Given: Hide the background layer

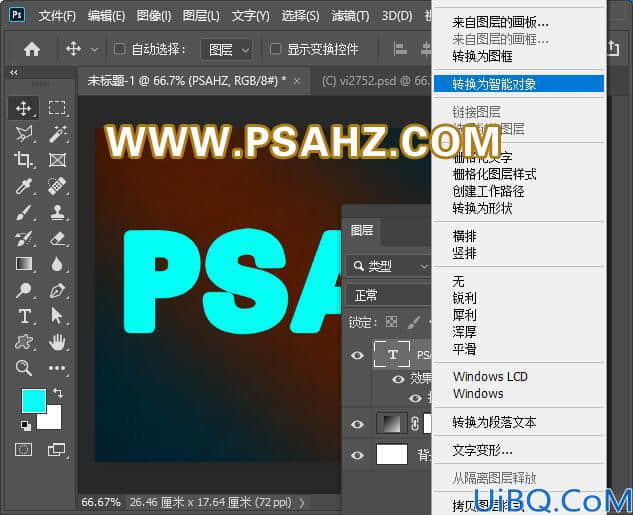Looking at the screenshot, I should tap(357, 455).
